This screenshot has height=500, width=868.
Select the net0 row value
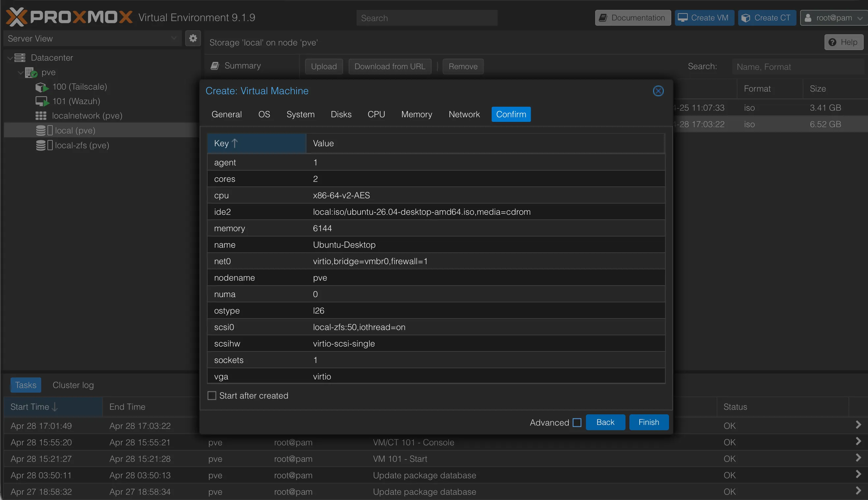point(370,261)
